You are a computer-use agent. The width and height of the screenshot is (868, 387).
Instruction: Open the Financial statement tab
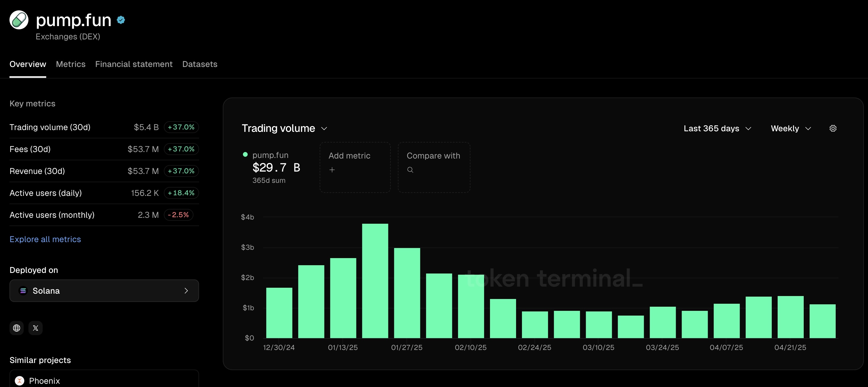[134, 64]
